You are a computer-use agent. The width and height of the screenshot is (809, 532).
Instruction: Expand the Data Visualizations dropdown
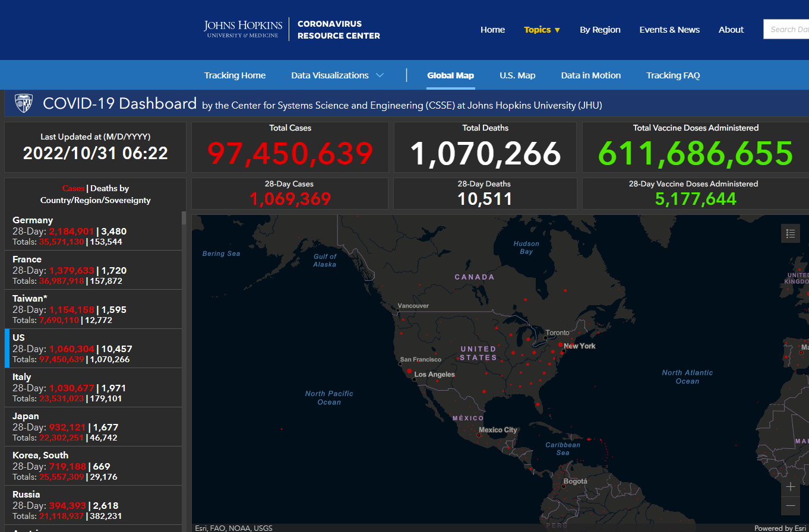pyautogui.click(x=337, y=75)
